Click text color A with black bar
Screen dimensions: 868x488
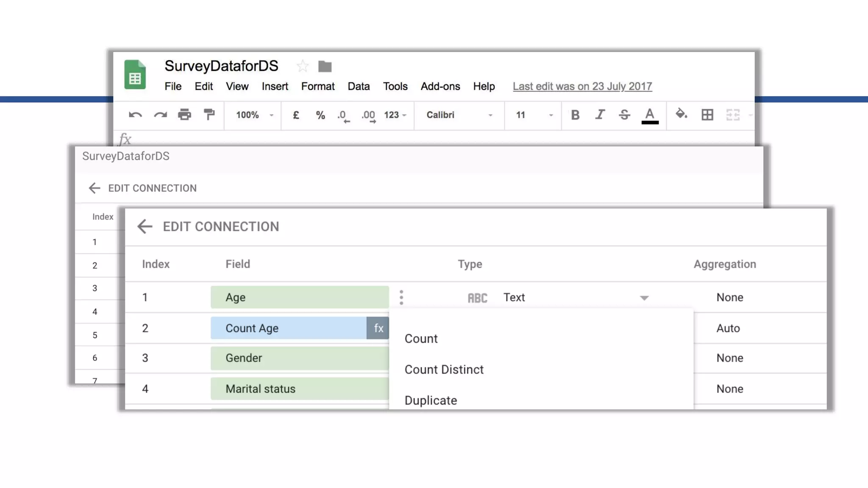649,115
